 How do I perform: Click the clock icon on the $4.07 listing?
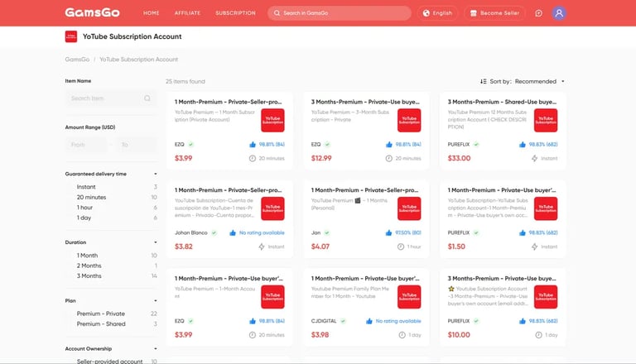401,247
